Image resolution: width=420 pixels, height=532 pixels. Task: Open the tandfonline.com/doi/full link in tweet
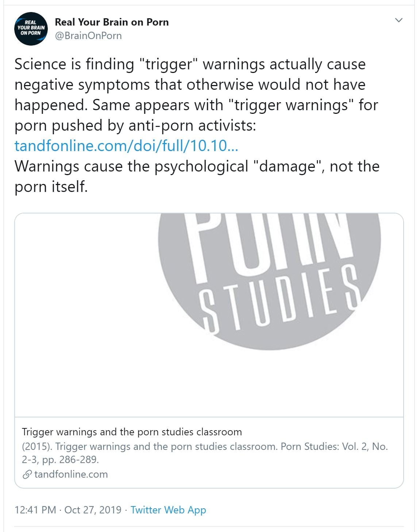pos(126,146)
